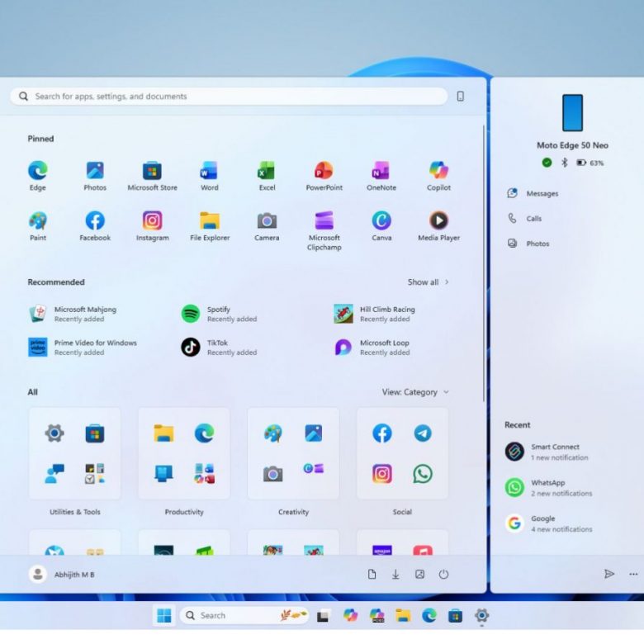The width and height of the screenshot is (644, 644).
Task: Launch Photos from pinned apps
Action: click(95, 176)
